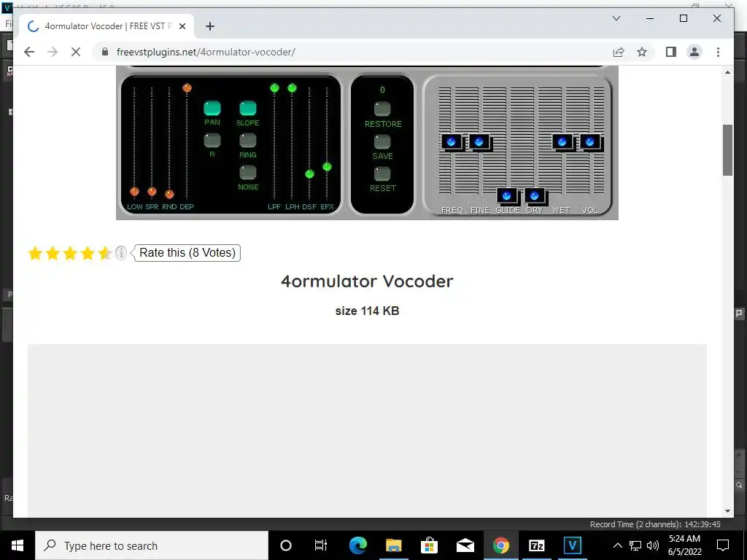Click the DEP slider knob
The height and width of the screenshot is (560, 747).
[x=187, y=87]
